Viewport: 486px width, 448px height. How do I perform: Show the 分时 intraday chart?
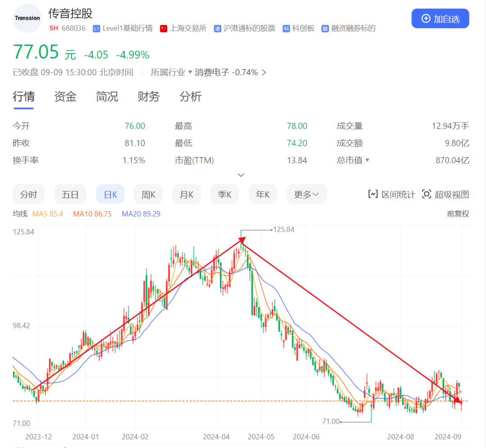[28, 195]
